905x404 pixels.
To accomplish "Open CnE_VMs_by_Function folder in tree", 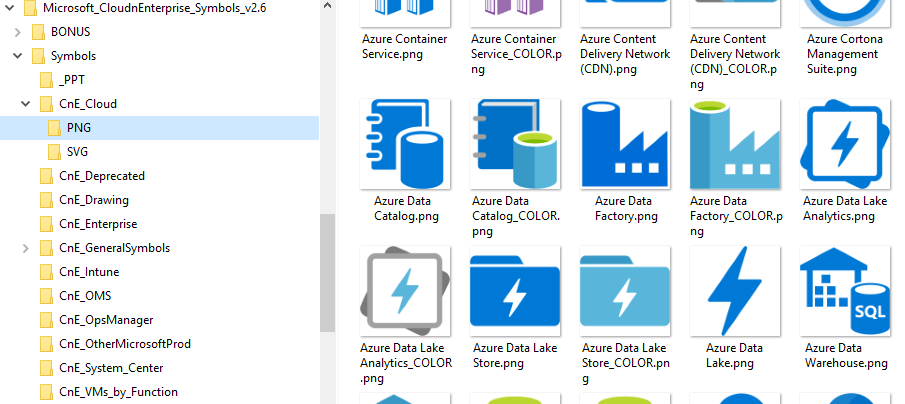I will point(118,392).
